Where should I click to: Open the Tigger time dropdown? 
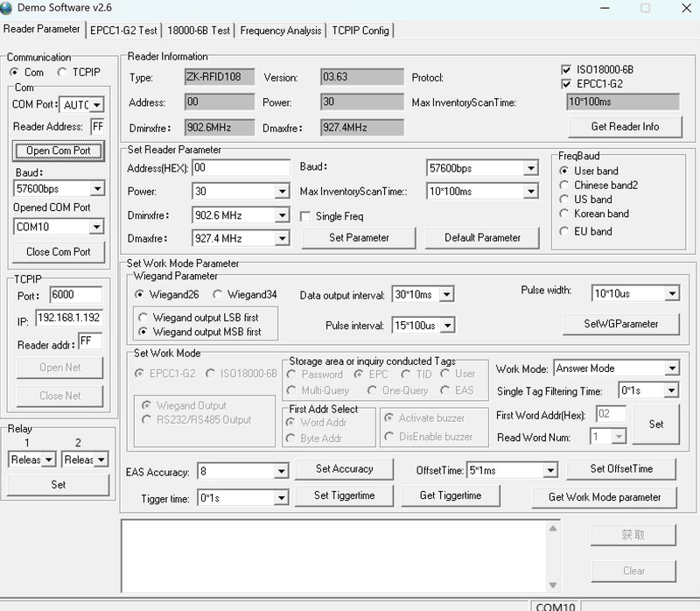[x=281, y=497]
